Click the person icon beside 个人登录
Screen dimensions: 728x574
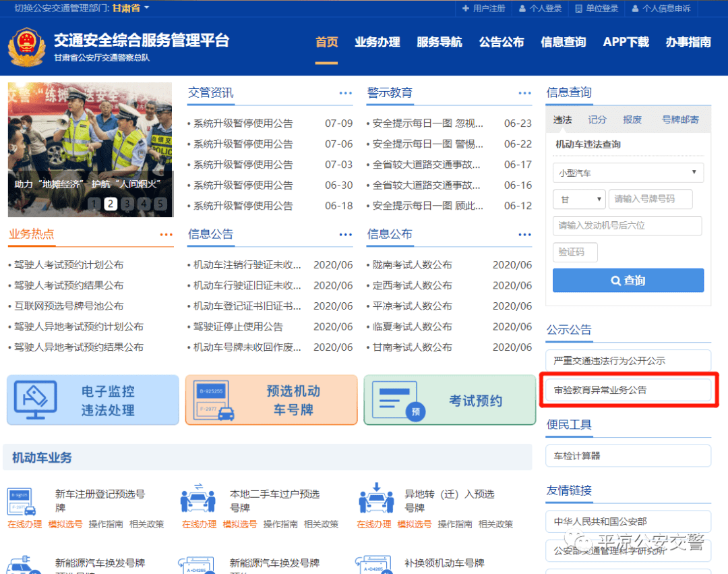[522, 8]
